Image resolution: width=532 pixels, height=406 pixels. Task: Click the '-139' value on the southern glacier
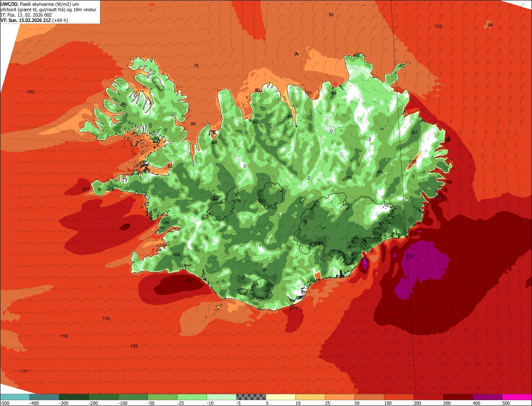(x=269, y=285)
